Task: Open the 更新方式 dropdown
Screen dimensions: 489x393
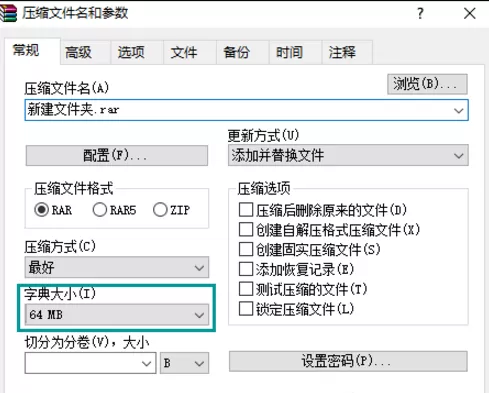Action: click(x=348, y=155)
